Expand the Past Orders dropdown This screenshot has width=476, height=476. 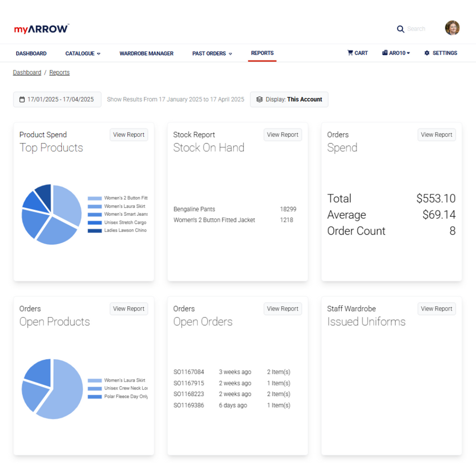click(212, 53)
